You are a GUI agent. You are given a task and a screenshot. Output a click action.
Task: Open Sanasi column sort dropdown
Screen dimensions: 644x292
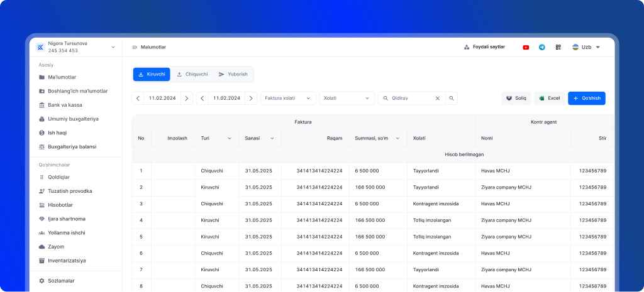272,139
